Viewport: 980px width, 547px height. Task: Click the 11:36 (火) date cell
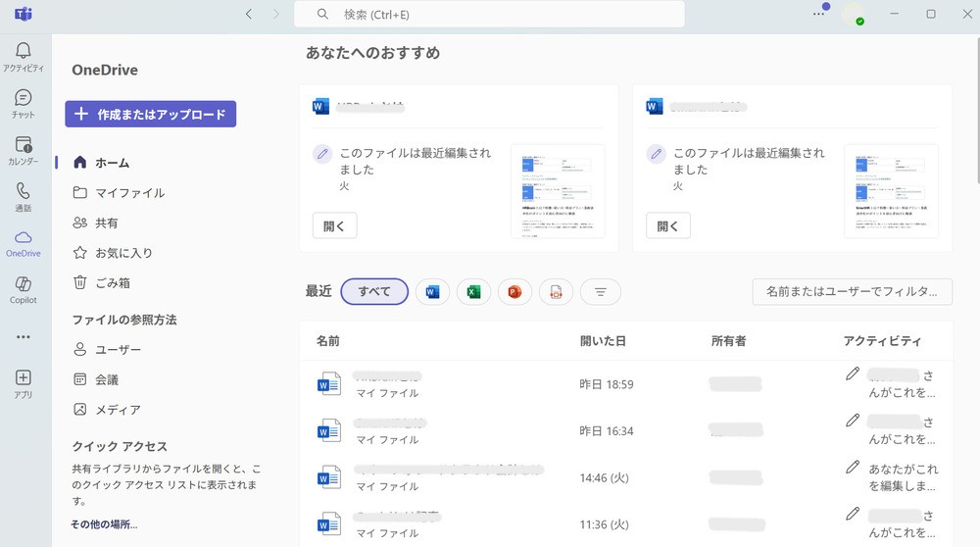tap(605, 524)
